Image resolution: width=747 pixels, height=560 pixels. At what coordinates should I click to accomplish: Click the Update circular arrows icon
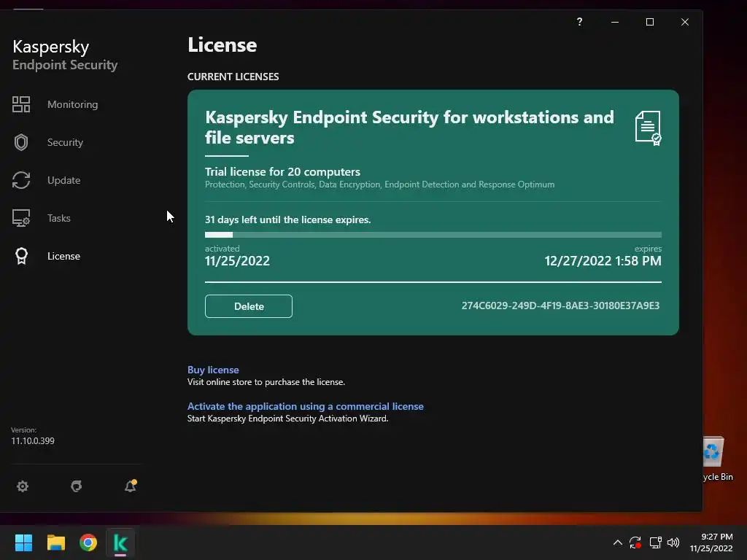21,180
